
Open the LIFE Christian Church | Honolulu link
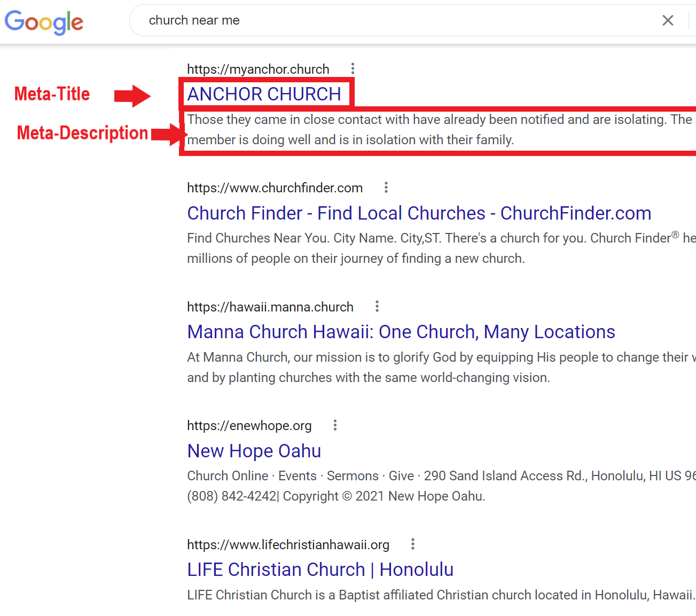[x=320, y=570]
